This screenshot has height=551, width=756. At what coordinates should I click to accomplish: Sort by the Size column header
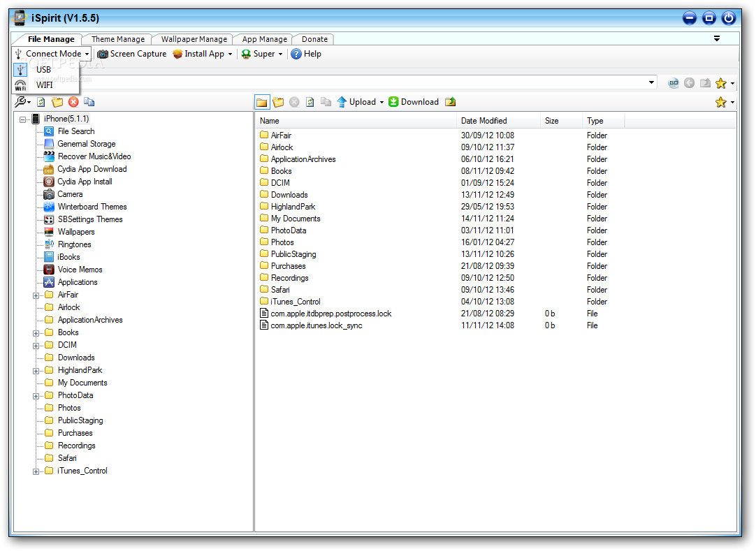pyautogui.click(x=561, y=121)
